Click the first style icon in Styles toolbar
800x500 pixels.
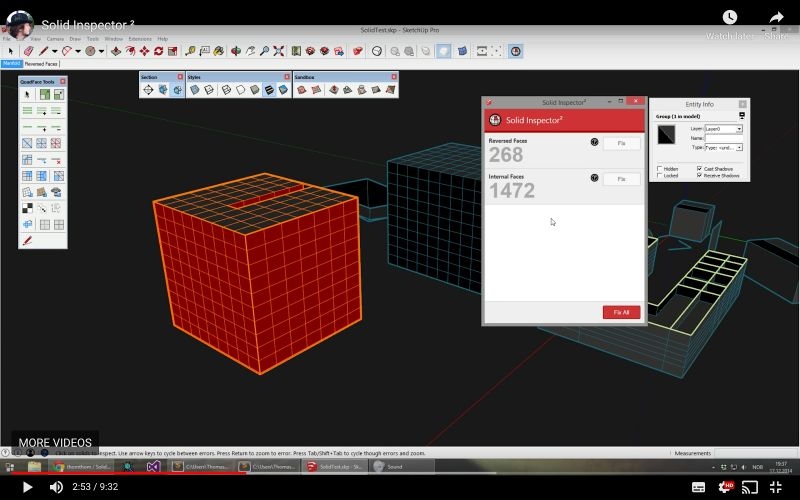coord(195,90)
